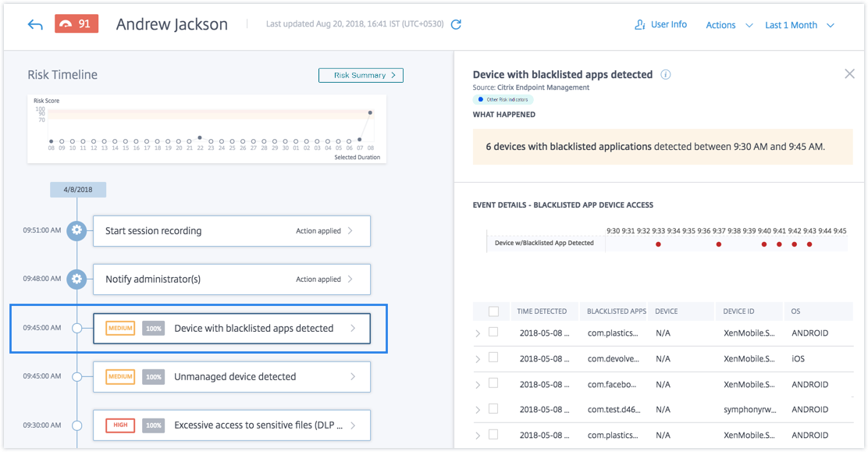Click the Device ID column header
Image resolution: width=868 pixels, height=452 pixels.
point(738,311)
